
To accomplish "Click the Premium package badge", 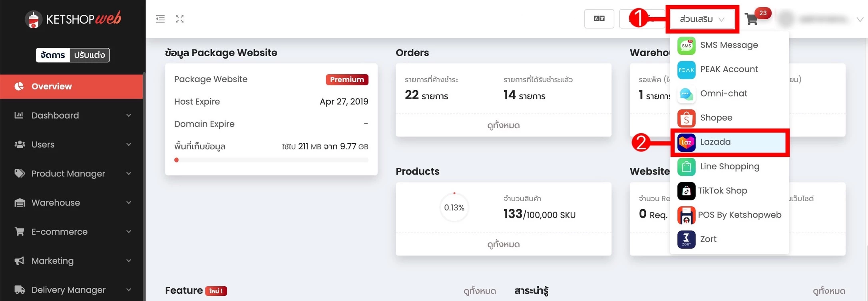I will [x=347, y=79].
